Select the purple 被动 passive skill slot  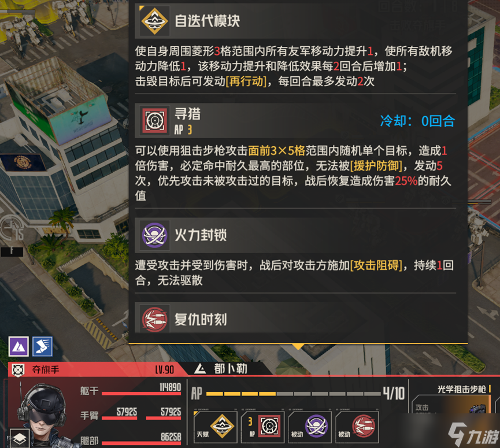(310, 427)
